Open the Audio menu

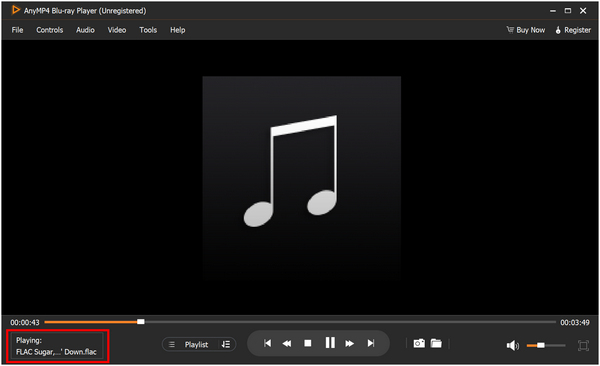click(x=85, y=30)
